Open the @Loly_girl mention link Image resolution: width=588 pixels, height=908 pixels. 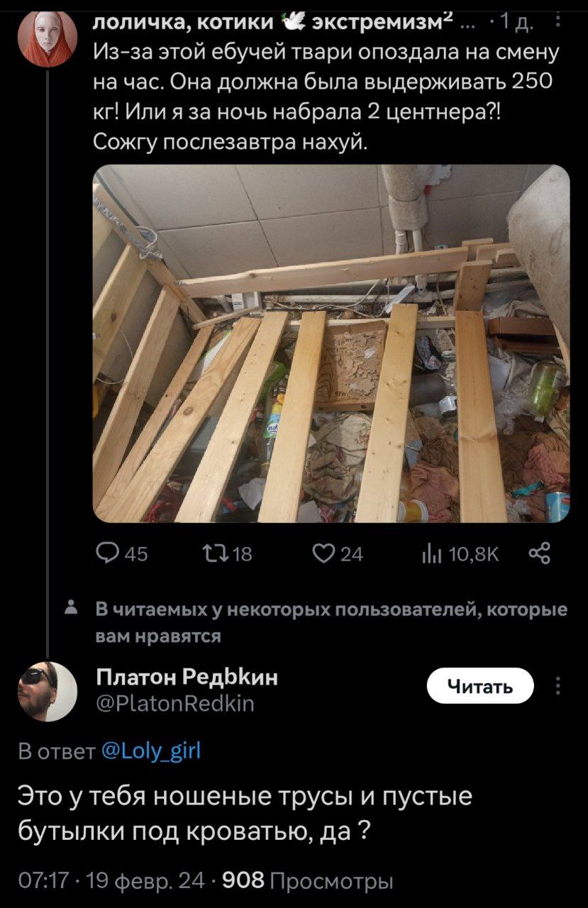click(151, 751)
